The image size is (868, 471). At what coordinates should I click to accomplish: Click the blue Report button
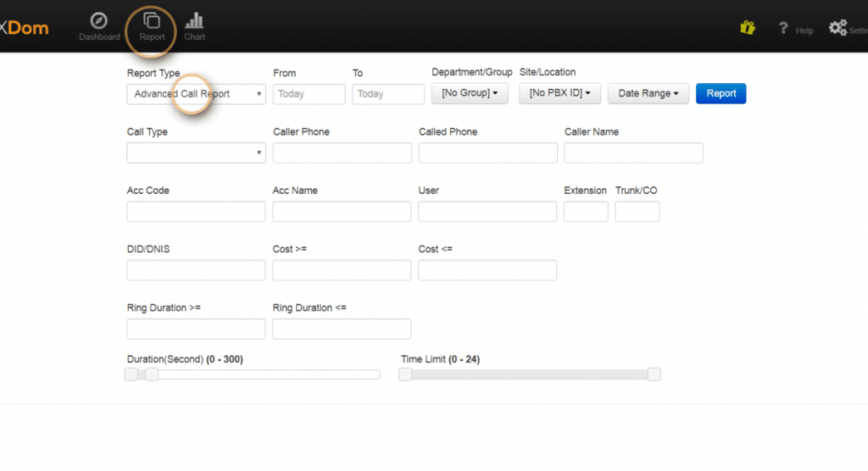coord(721,93)
